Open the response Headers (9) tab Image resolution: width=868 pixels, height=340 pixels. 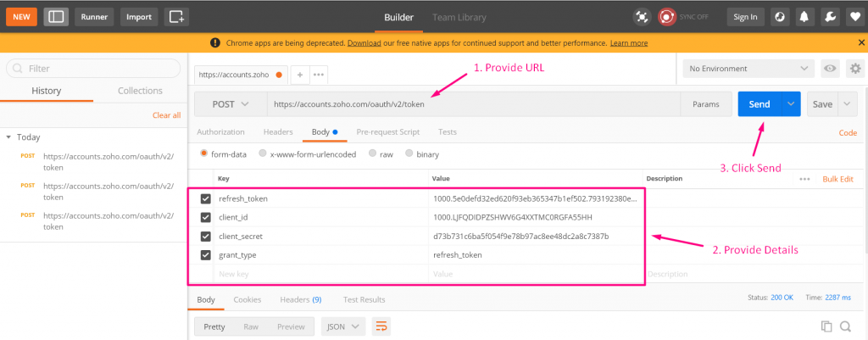tap(301, 299)
